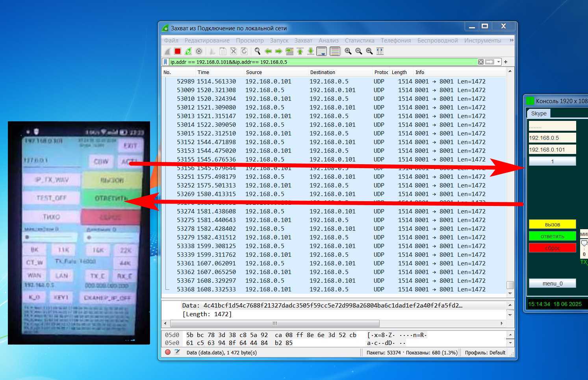
Task: Stop the running packet capture
Action: tap(178, 51)
